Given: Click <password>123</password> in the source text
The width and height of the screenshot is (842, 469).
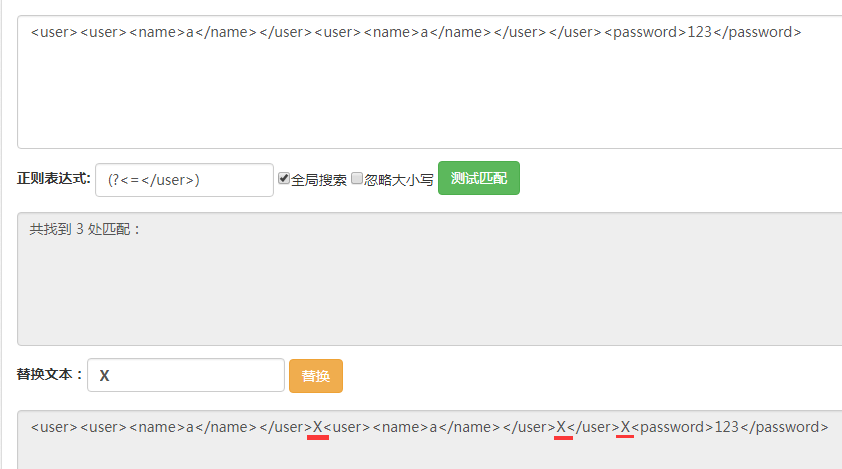Looking at the screenshot, I should click(702, 32).
